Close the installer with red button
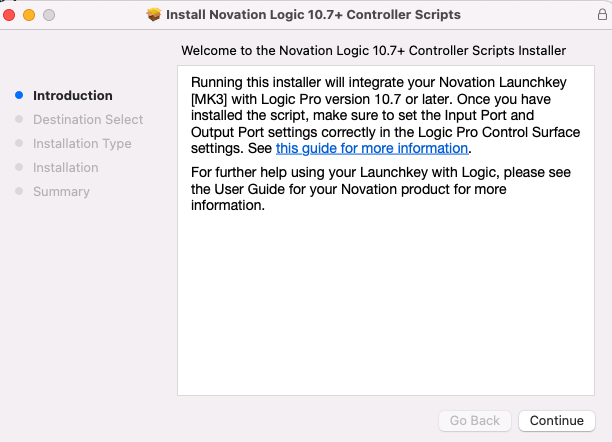 (x=9, y=15)
